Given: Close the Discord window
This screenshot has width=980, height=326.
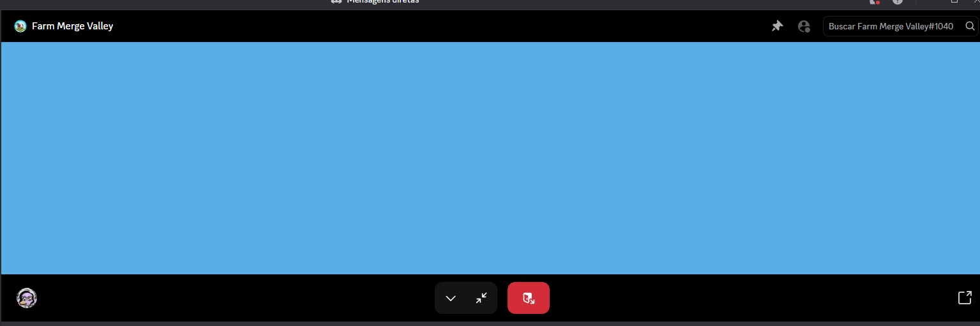Looking at the screenshot, I should [x=975, y=2].
